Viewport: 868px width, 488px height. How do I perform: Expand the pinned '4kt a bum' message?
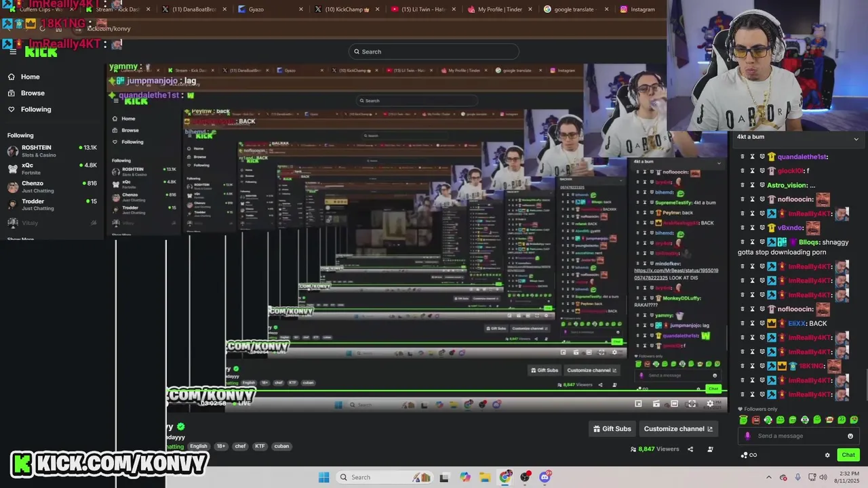pos(856,139)
